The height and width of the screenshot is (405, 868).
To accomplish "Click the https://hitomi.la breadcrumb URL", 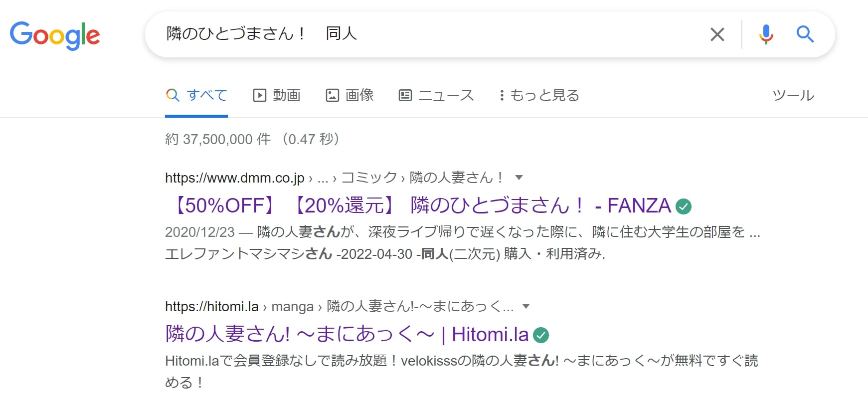I will tap(212, 306).
